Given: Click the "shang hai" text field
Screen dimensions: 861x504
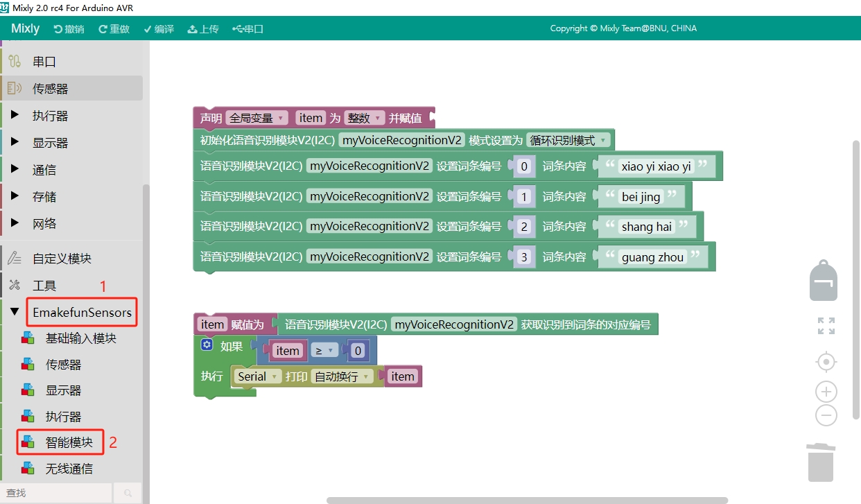Looking at the screenshot, I should 647,227.
